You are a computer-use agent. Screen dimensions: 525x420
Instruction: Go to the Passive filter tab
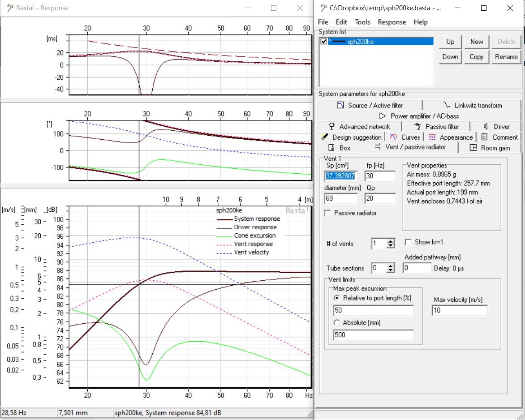click(436, 127)
